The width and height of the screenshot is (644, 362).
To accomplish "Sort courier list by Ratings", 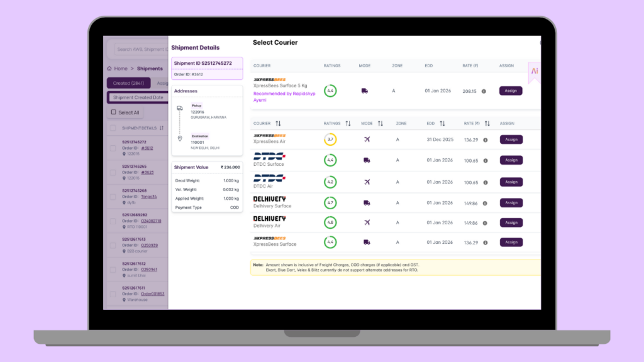I will [348, 124].
